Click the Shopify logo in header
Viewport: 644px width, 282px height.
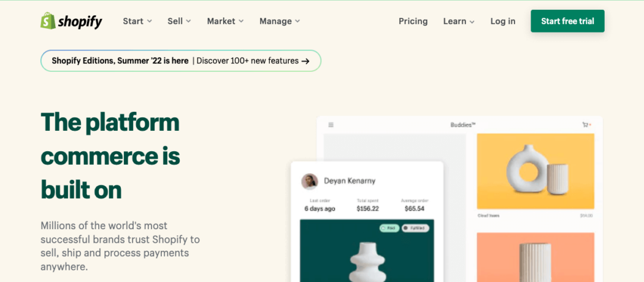(x=71, y=21)
